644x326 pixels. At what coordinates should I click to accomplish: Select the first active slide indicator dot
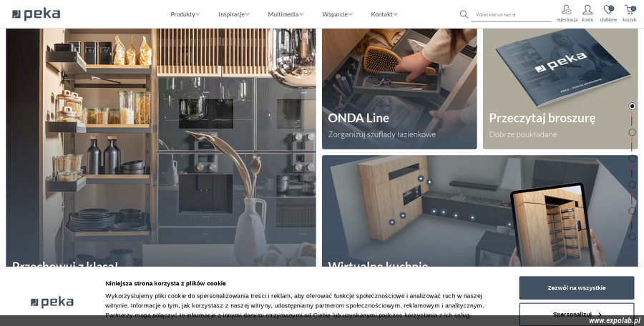632,106
